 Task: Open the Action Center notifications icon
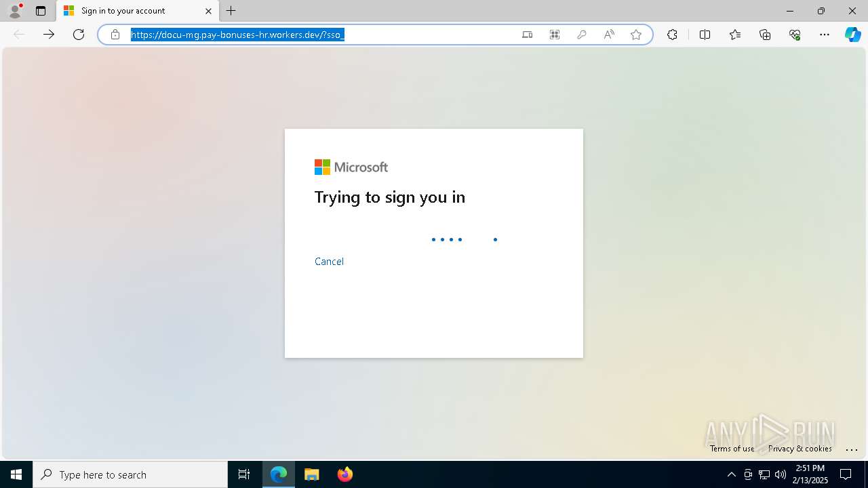(846, 474)
